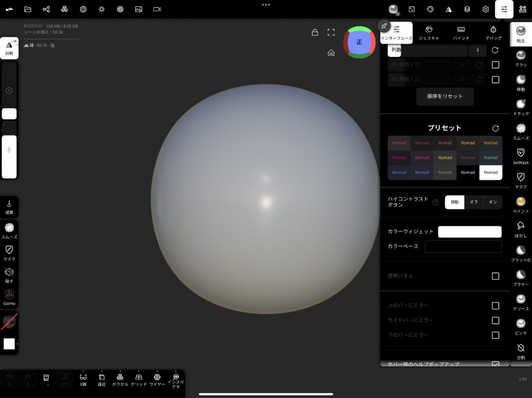Select the クリース (Crease) tool

521,302
